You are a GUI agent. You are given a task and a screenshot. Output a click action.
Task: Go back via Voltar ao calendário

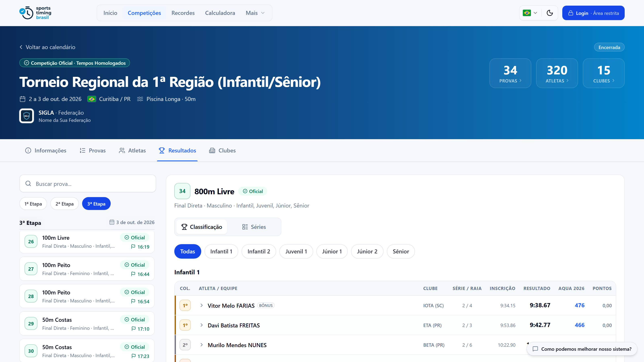[x=47, y=47]
